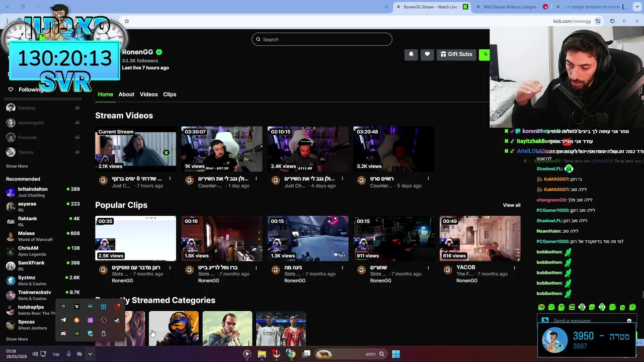Screen dimensions: 644x362
Task: Open the emoji picker in the chat box
Action: click(x=629, y=321)
